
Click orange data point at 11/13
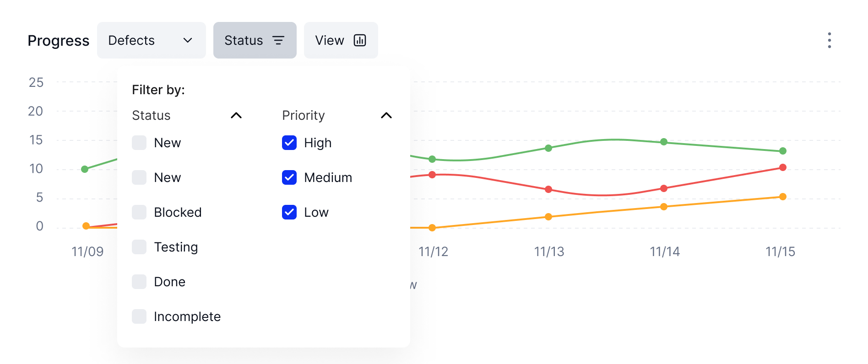click(548, 217)
